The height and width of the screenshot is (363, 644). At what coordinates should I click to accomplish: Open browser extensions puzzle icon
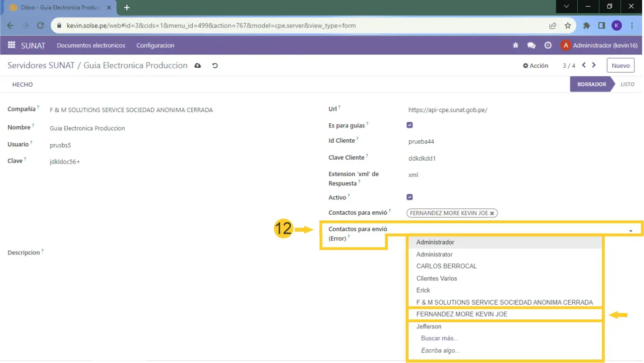pos(586,26)
